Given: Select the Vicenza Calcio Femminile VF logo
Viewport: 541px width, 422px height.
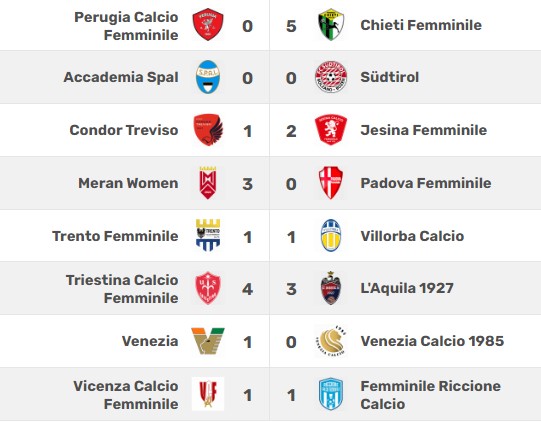Looking at the screenshot, I should coord(208,394).
